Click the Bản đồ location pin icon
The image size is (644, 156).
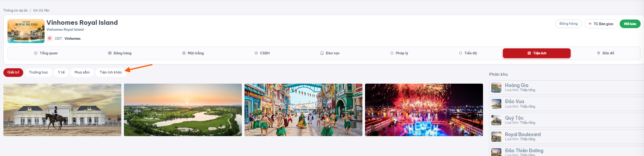pyautogui.click(x=599, y=53)
